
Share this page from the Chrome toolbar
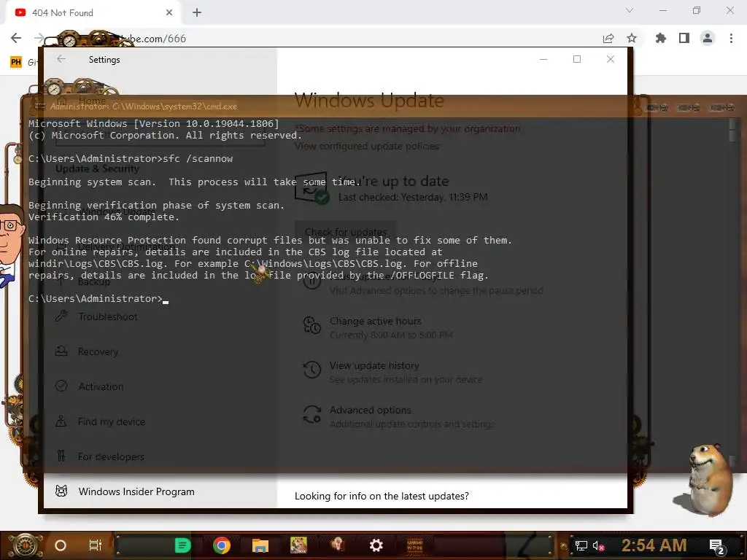click(x=608, y=38)
